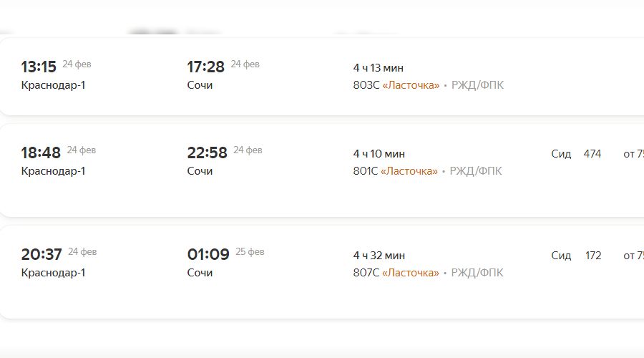Click the "Сид" seat type for train 801С
Screen dimensions: 644x358
[561, 154]
